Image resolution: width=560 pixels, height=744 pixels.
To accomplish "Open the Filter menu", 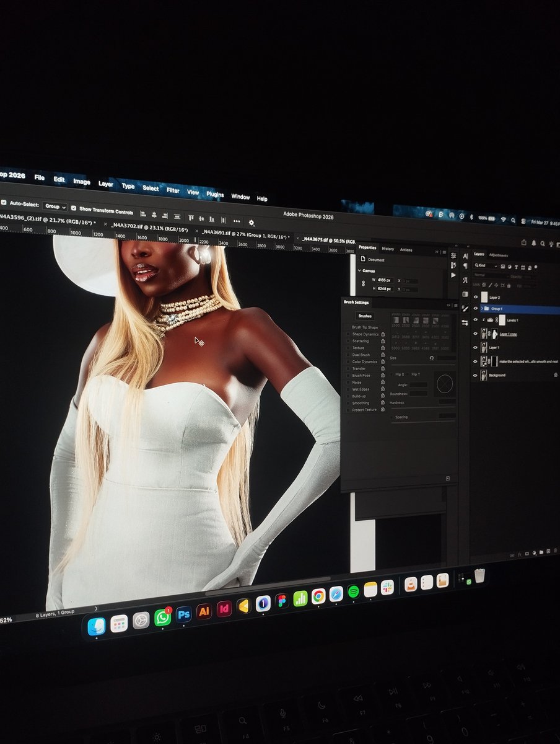I will 173,190.
